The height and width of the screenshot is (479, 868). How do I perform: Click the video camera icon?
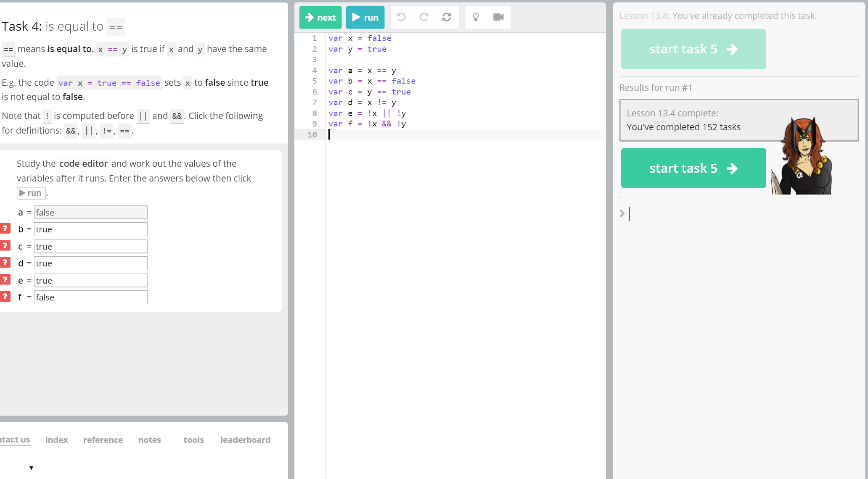499,17
